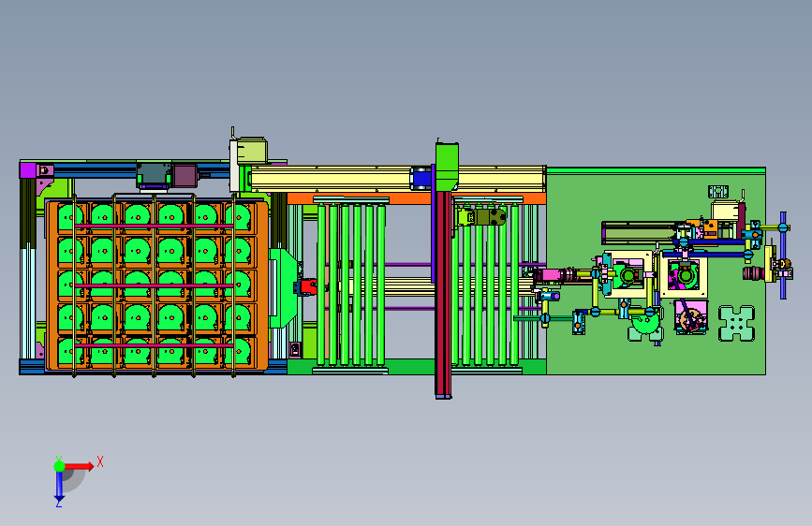Select the pale green box above the yellow rail
The height and width of the screenshot is (526, 812).
[252, 151]
